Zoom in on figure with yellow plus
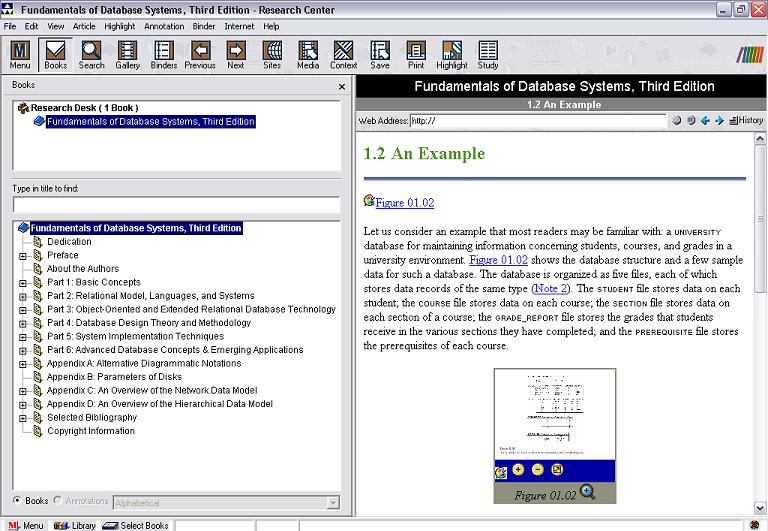The width and height of the screenshot is (768, 531). tap(516, 470)
